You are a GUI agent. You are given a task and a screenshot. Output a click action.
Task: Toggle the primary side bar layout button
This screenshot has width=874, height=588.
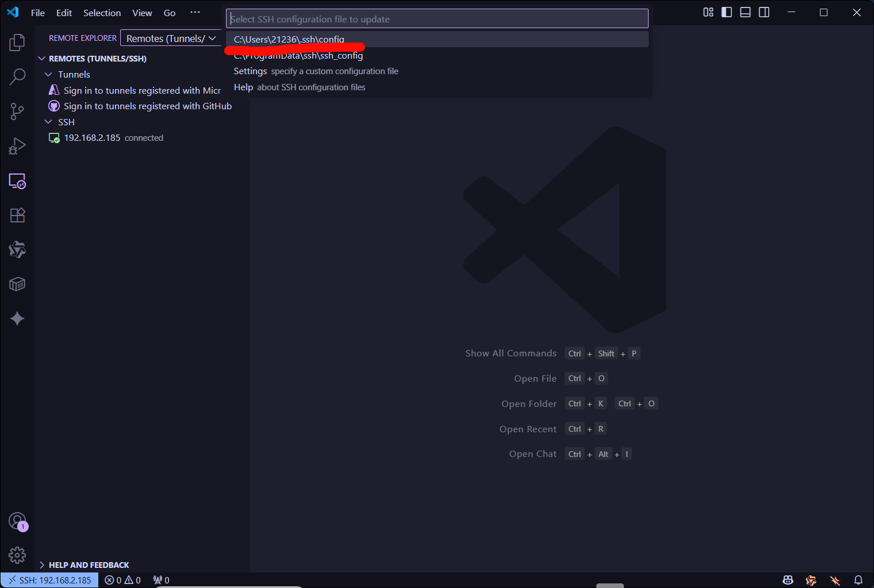click(727, 12)
